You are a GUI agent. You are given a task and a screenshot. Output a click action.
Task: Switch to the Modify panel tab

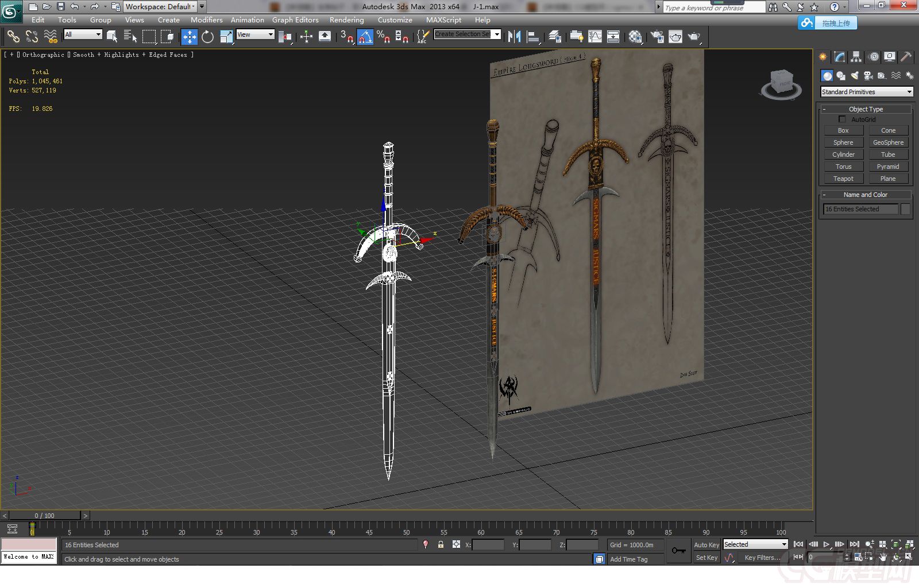click(840, 56)
